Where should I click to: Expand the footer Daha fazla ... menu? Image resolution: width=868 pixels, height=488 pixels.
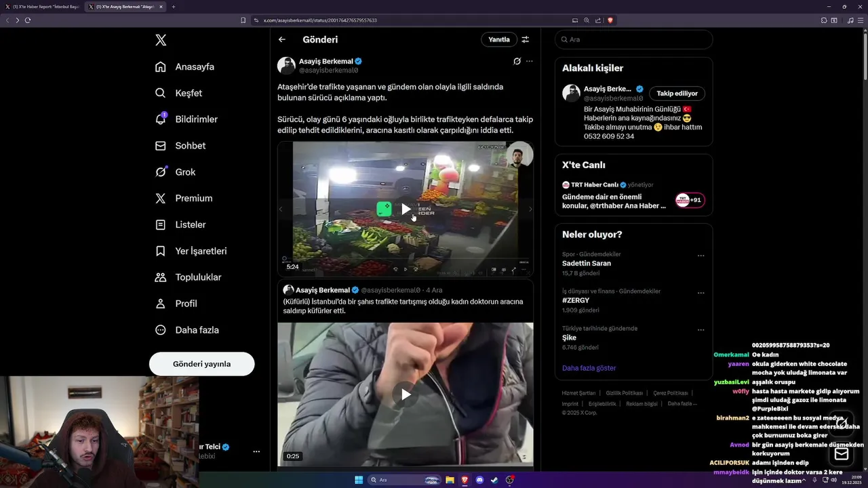682,403
